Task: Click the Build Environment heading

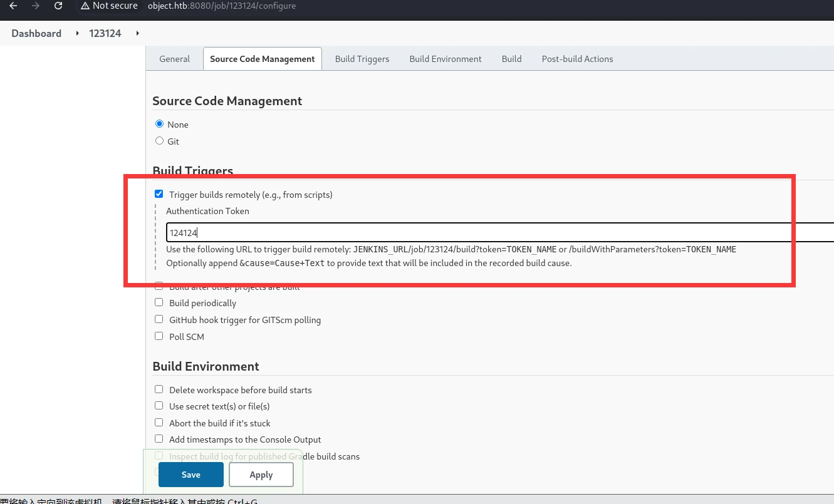Action: point(206,366)
